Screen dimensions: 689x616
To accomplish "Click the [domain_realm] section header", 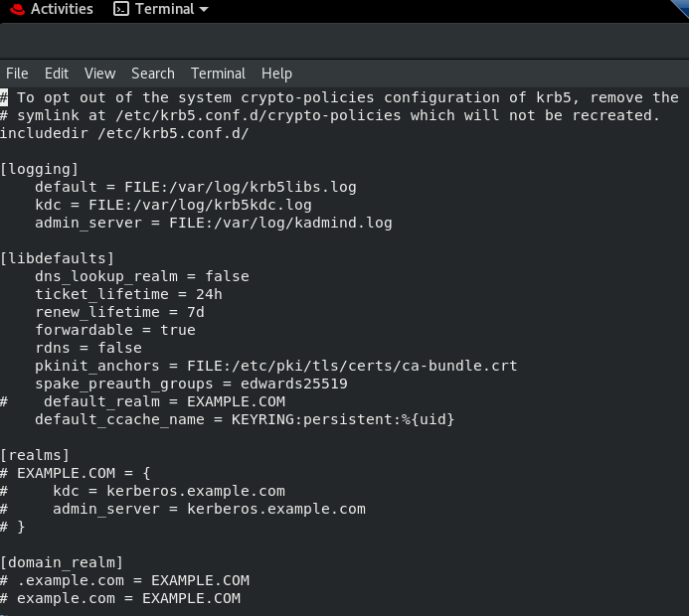I will pyautogui.click(x=62, y=562).
